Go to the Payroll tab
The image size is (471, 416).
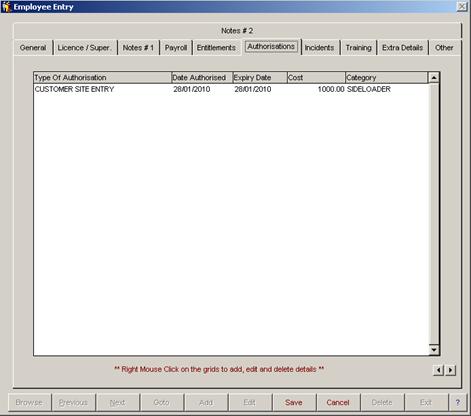(176, 48)
